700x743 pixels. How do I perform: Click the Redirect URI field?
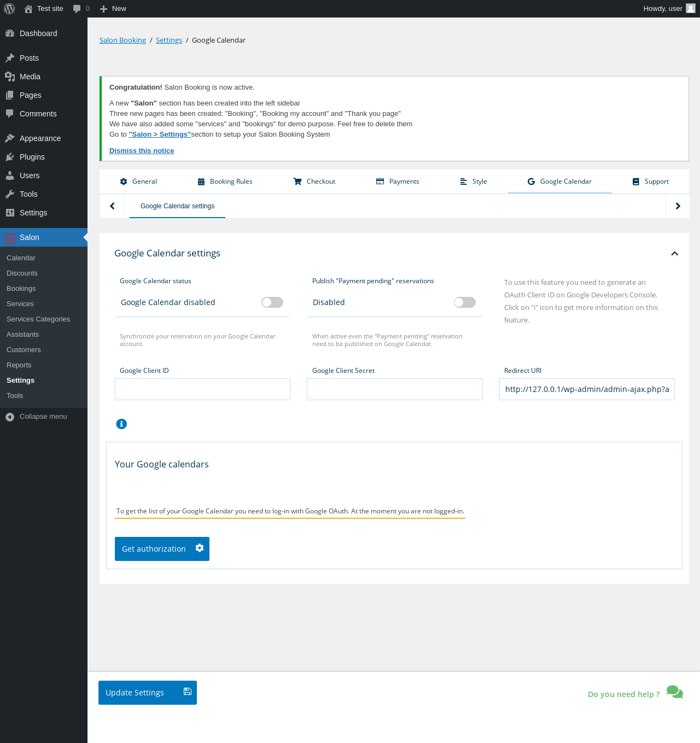587,389
